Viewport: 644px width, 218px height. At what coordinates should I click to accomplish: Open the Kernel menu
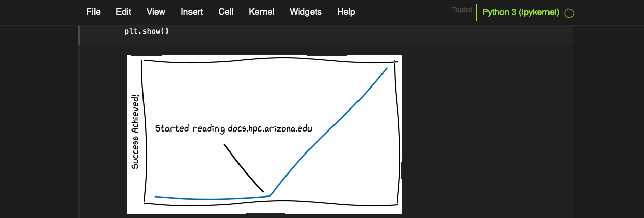click(261, 12)
